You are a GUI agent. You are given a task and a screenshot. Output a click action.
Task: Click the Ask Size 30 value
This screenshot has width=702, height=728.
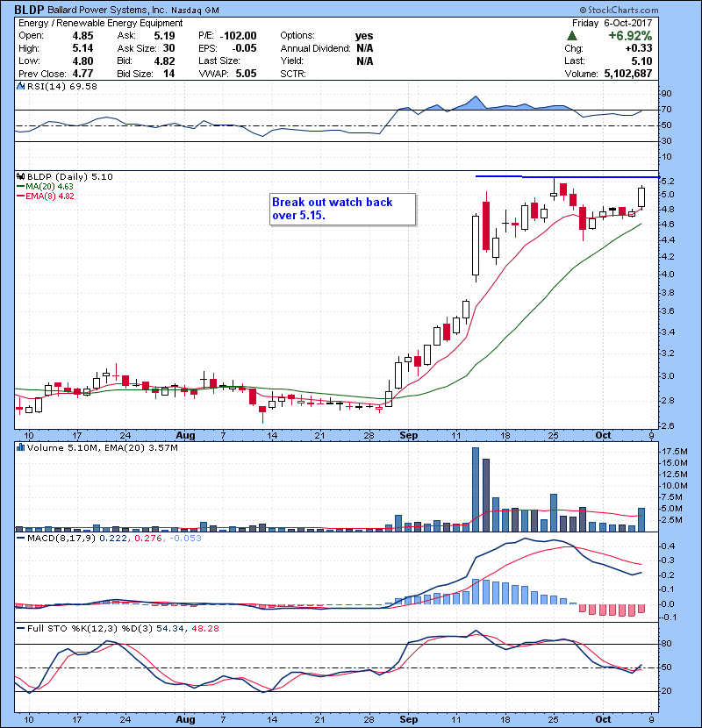pos(168,48)
